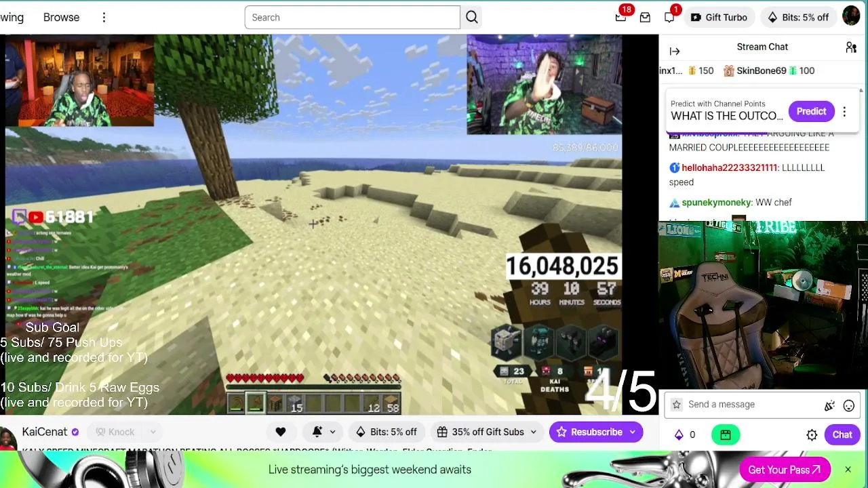Open the chat Community users icon
The image size is (868, 488).
(851, 47)
